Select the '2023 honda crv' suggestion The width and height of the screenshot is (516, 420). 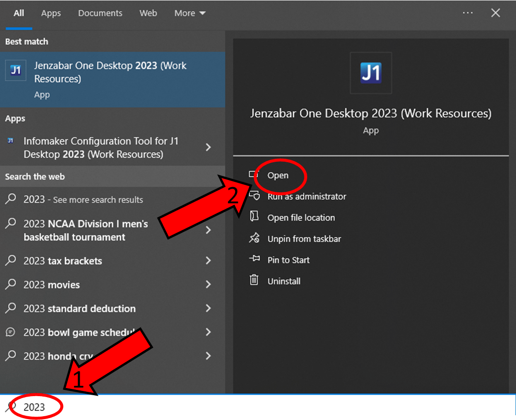pos(113,356)
